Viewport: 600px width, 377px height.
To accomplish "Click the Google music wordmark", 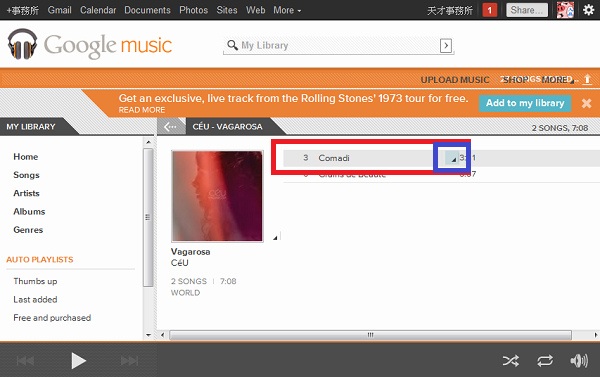I will pos(108,46).
